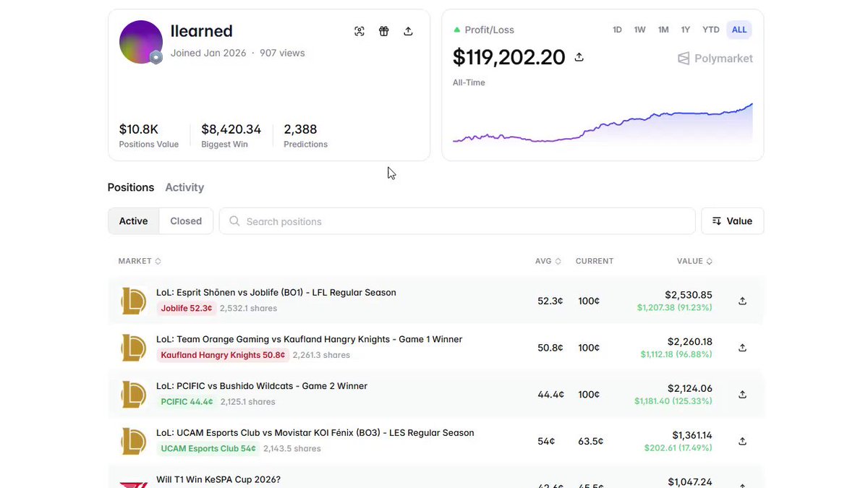Open the Esprit Shōnen vs Joblife market
The height and width of the screenshot is (488, 868).
click(x=276, y=293)
